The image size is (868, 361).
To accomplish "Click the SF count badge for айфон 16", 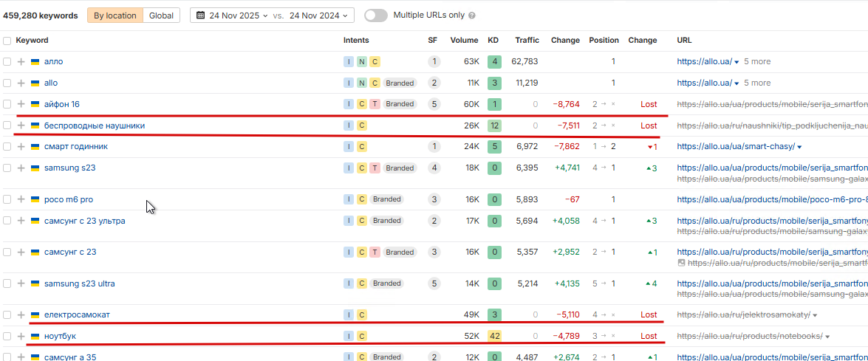I will coord(434,104).
